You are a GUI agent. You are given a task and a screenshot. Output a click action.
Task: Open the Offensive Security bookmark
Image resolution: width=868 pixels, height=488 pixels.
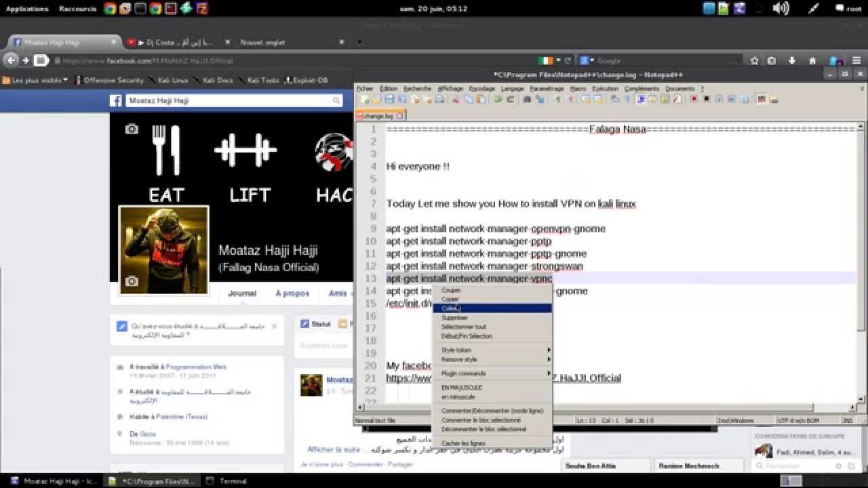[x=108, y=80]
